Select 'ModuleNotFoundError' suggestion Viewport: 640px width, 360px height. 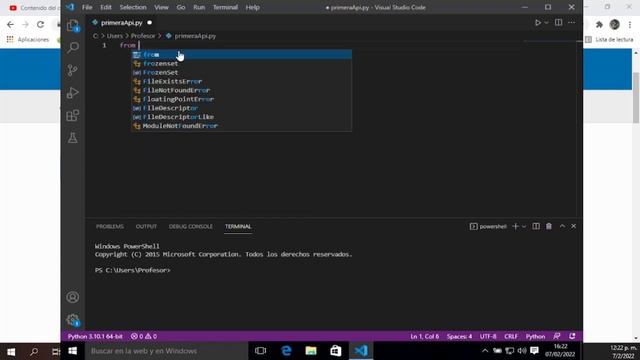pos(242,126)
